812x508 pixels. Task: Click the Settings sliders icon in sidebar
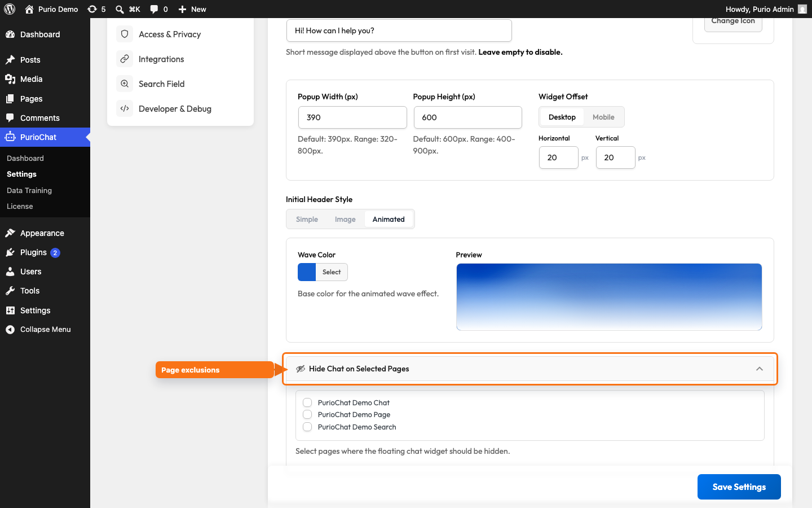[x=10, y=310]
